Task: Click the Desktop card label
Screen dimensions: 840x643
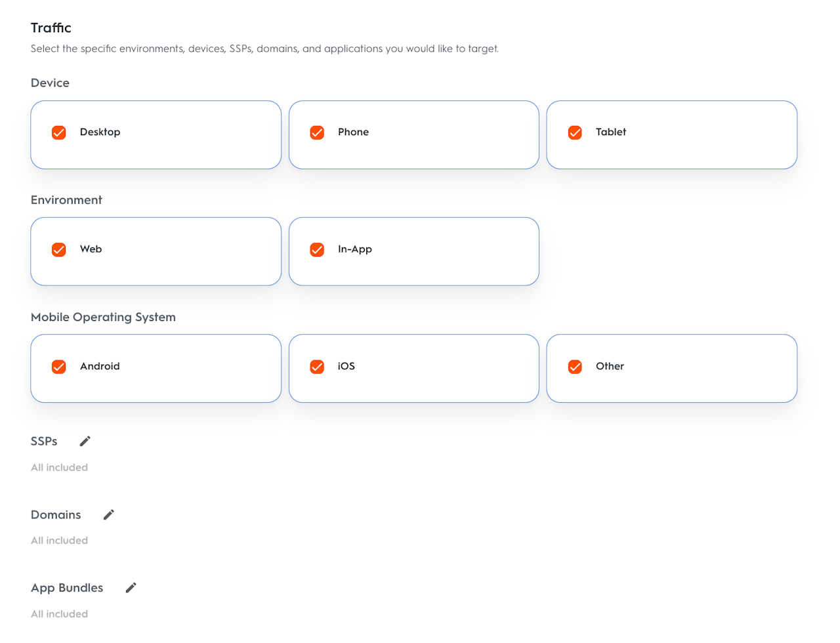Action: click(100, 132)
